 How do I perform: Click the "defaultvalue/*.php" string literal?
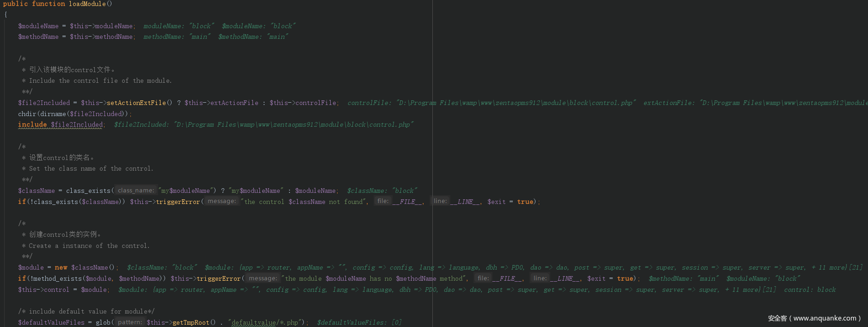coord(265,322)
